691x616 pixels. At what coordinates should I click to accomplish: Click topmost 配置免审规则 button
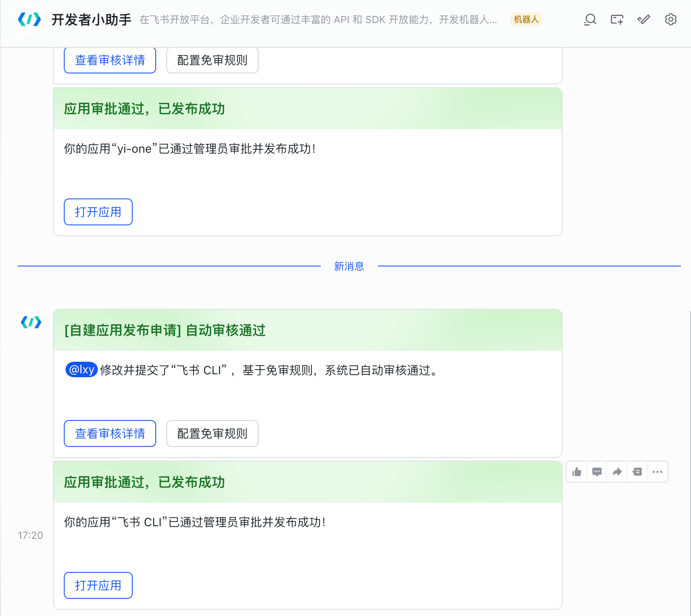(212, 60)
